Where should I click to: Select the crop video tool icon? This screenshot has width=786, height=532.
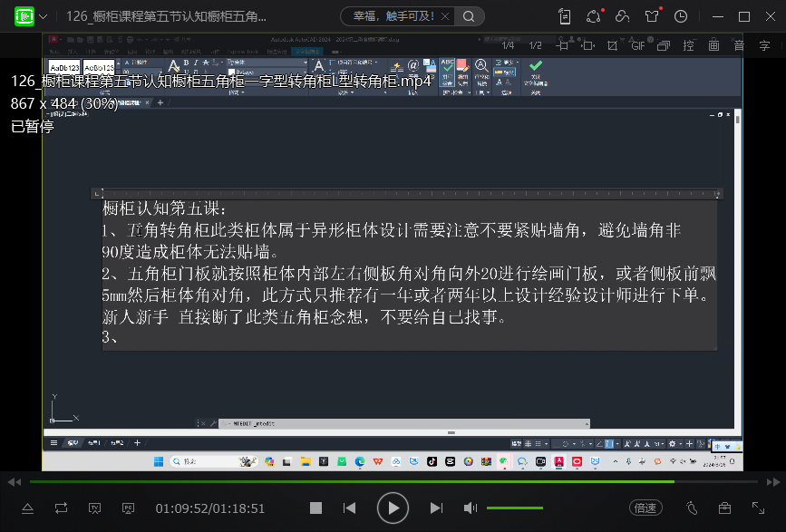(x=612, y=45)
